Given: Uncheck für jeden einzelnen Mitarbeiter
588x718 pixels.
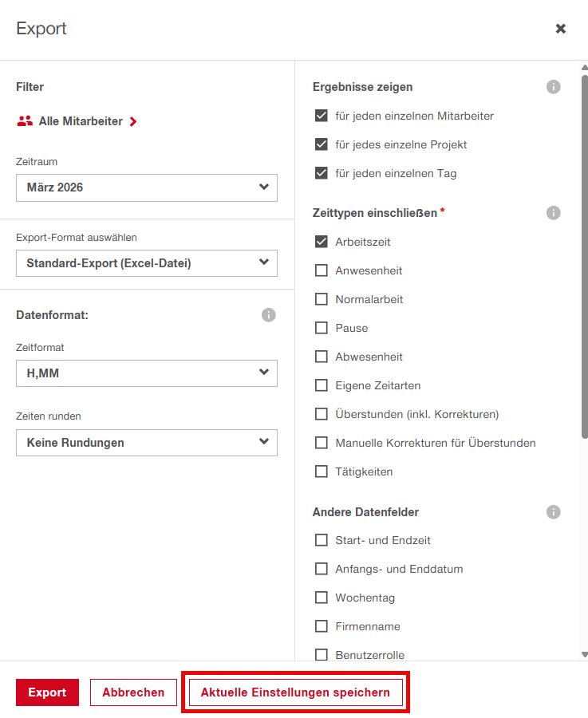Looking at the screenshot, I should [322, 116].
